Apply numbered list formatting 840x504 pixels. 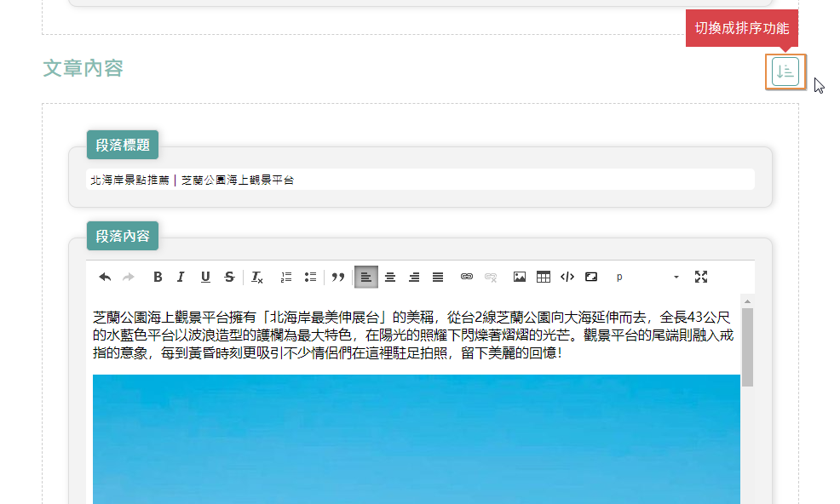pyautogui.click(x=285, y=277)
